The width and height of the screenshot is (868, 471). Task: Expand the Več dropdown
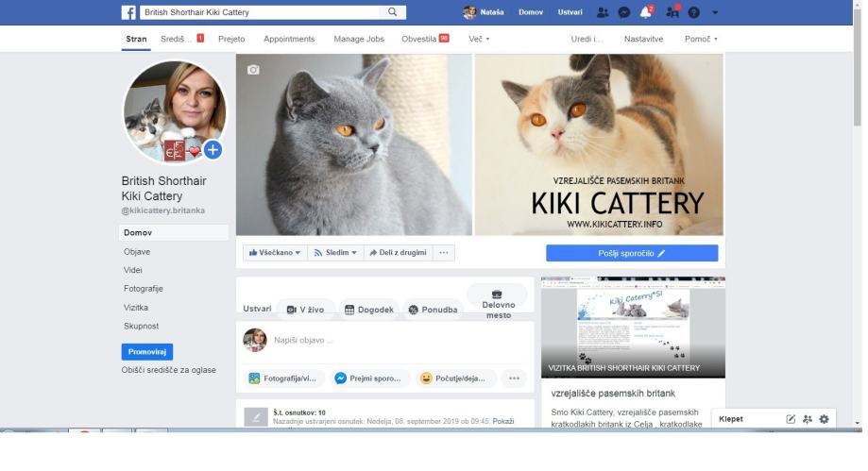pyautogui.click(x=479, y=39)
